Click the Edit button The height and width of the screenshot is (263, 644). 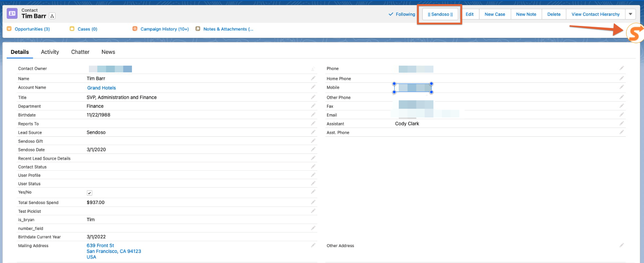click(469, 14)
